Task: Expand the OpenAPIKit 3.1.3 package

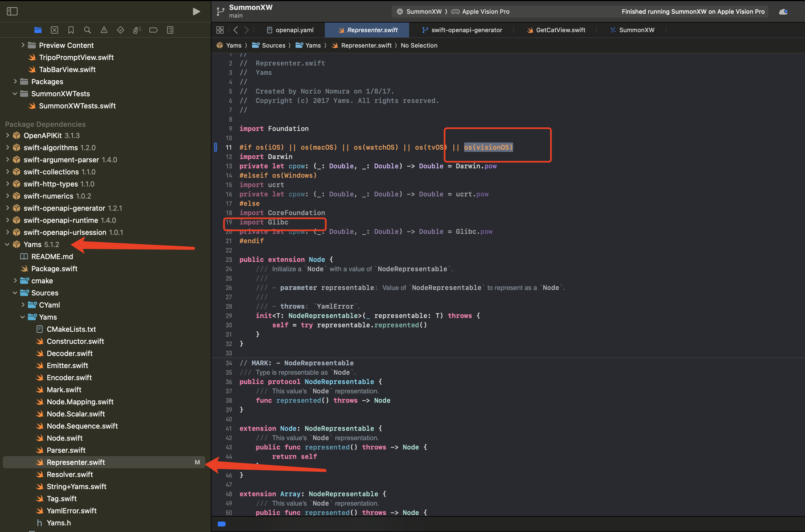Action: tap(7, 135)
